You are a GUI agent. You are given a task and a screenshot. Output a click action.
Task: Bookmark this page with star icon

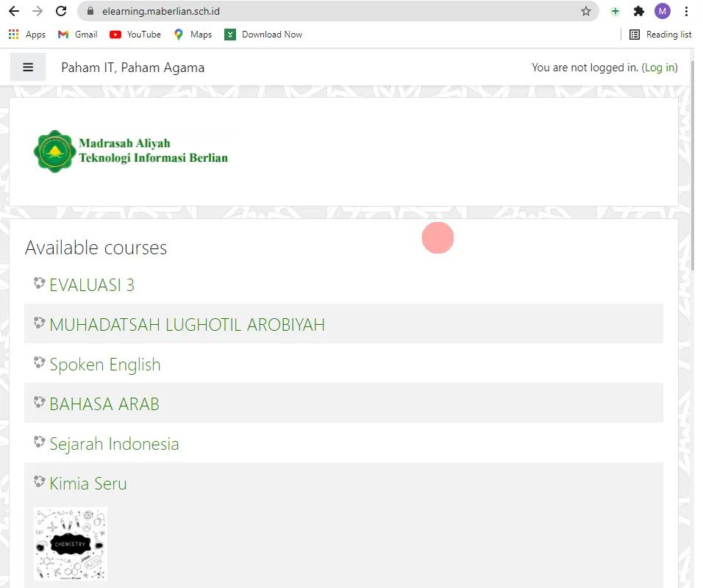click(x=585, y=11)
